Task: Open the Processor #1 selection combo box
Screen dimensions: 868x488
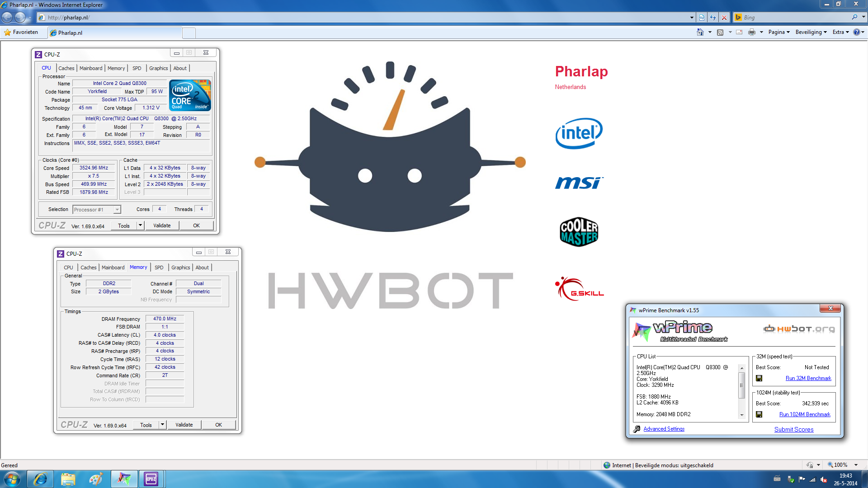Action: click(x=97, y=210)
